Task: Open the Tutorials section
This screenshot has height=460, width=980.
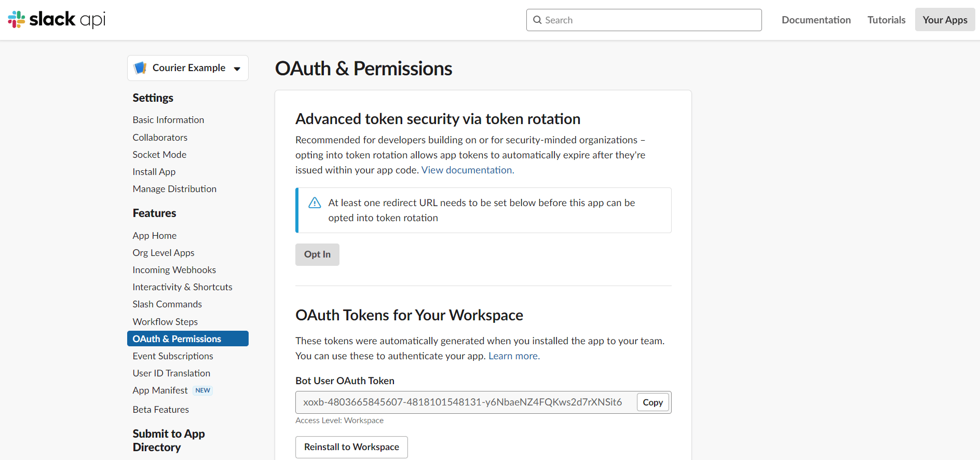Action: click(x=886, y=19)
